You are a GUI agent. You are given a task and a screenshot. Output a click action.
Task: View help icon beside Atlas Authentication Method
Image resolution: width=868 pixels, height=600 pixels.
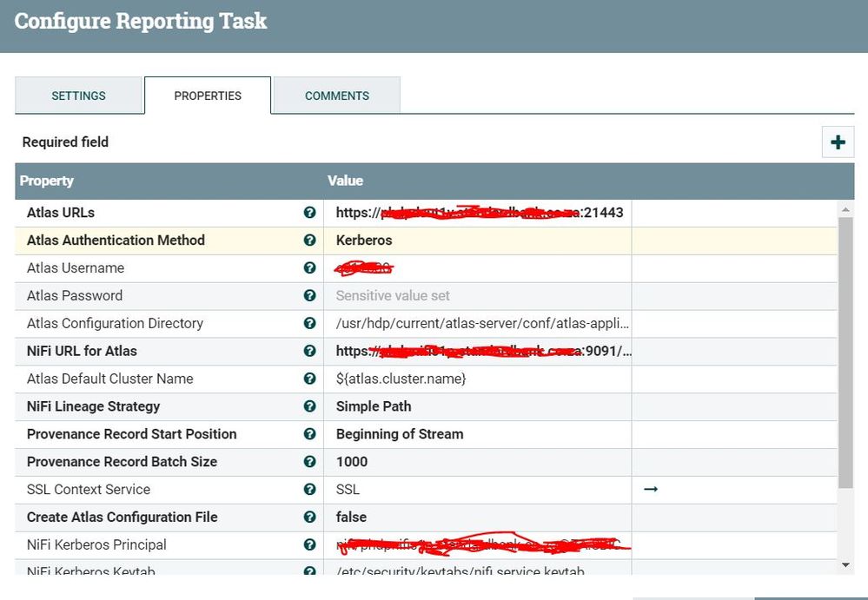click(310, 240)
